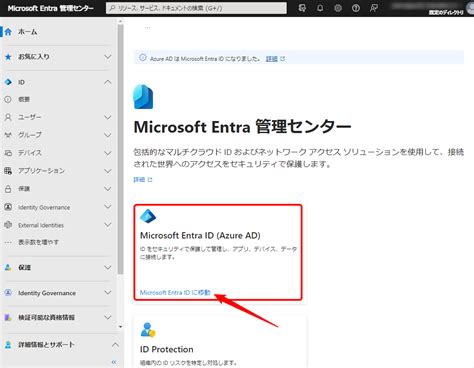Click the グループ group icon

(x=8, y=135)
